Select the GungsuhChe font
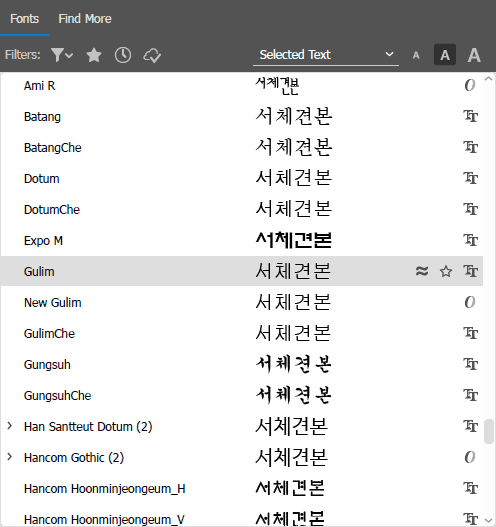This screenshot has width=496, height=527. tap(57, 396)
